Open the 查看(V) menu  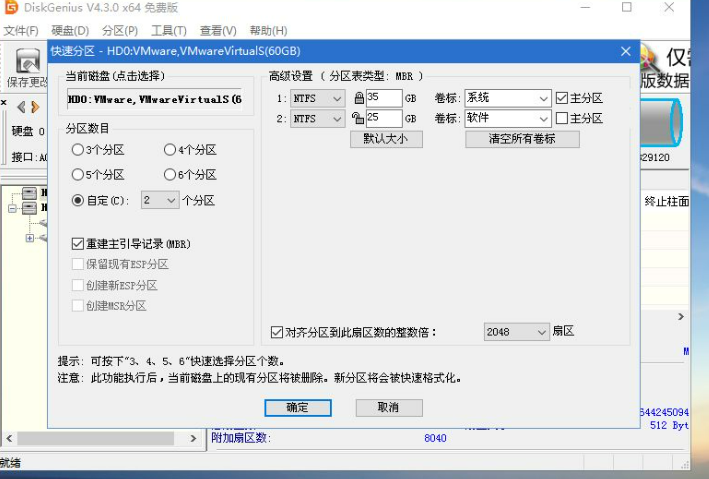click(218, 31)
